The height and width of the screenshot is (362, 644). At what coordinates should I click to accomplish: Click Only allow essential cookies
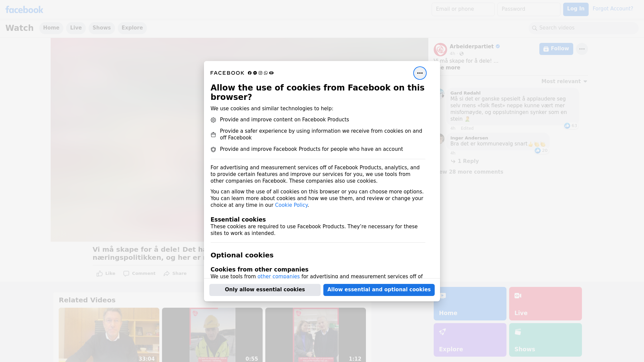tap(265, 290)
